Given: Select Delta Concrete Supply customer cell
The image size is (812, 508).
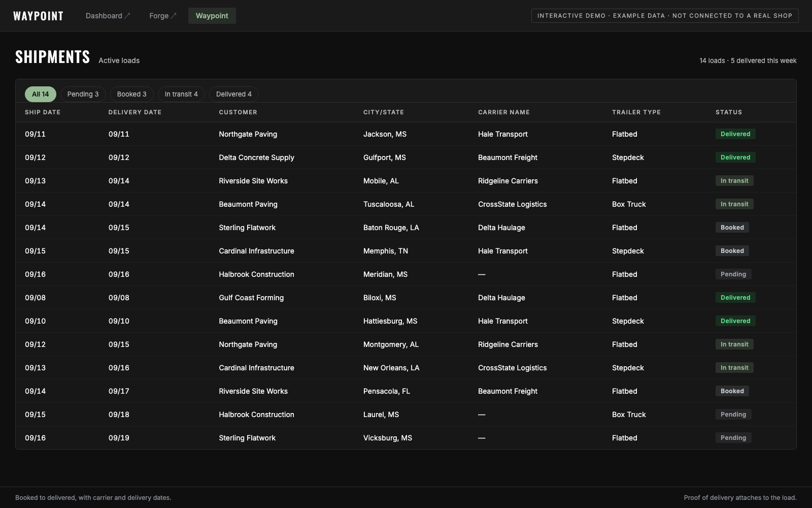Looking at the screenshot, I should coord(256,157).
